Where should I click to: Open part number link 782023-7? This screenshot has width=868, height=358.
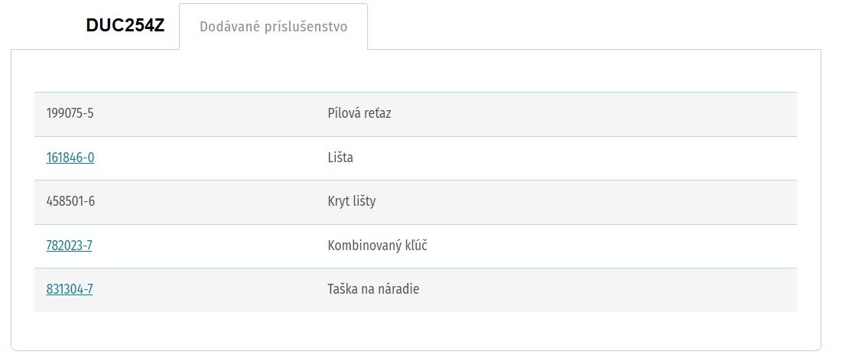[69, 246]
